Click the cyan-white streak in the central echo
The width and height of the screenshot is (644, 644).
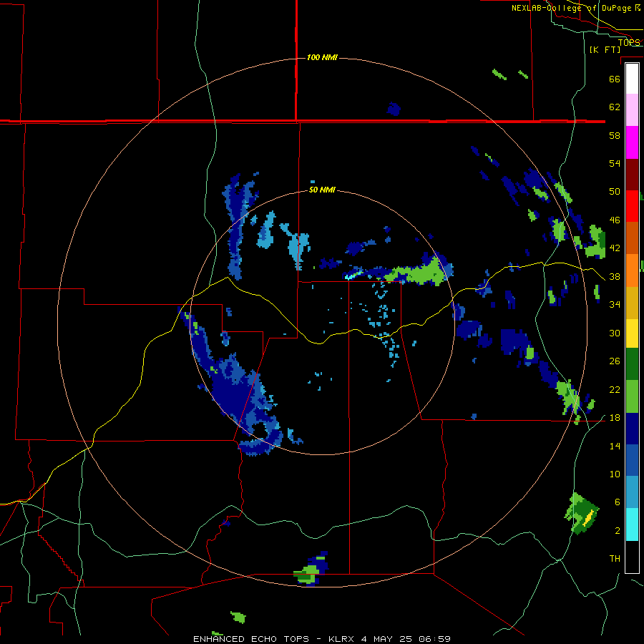tap(354, 274)
